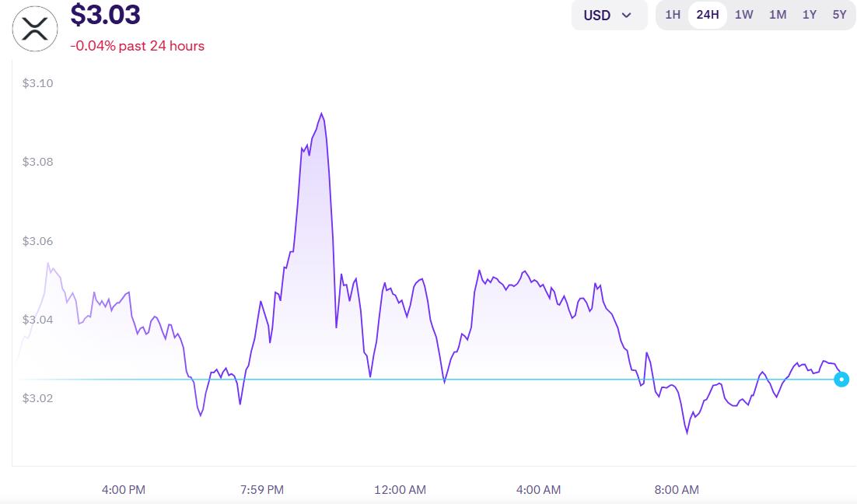
Task: Click the $3.02 price axis label
Action: tap(37, 399)
